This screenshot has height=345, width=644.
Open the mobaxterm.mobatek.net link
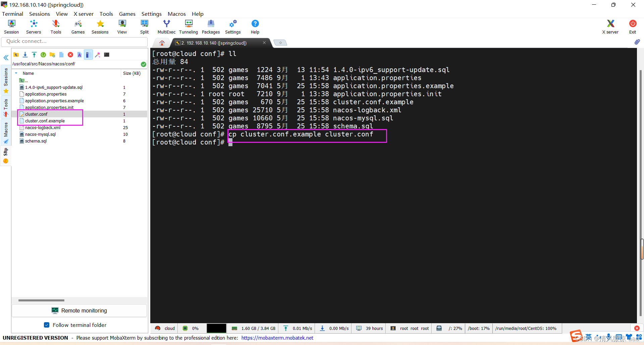pos(277,338)
